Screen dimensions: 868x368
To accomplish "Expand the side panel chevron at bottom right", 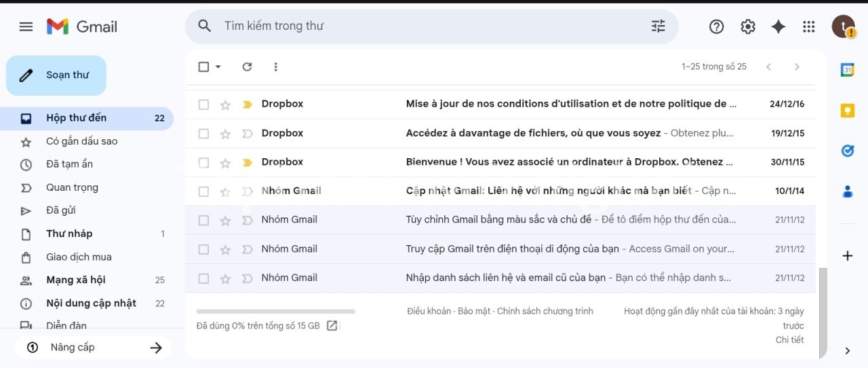I will [847, 350].
